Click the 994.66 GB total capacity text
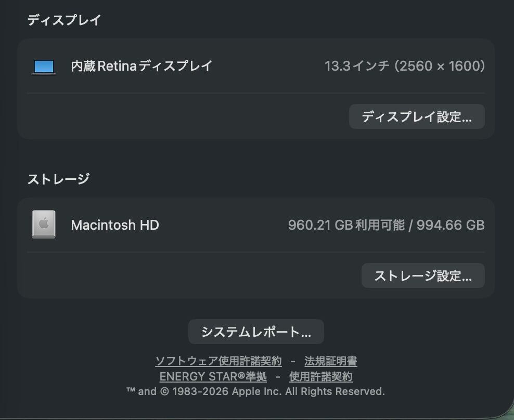Viewport: 514px width, 420px height. (x=451, y=225)
